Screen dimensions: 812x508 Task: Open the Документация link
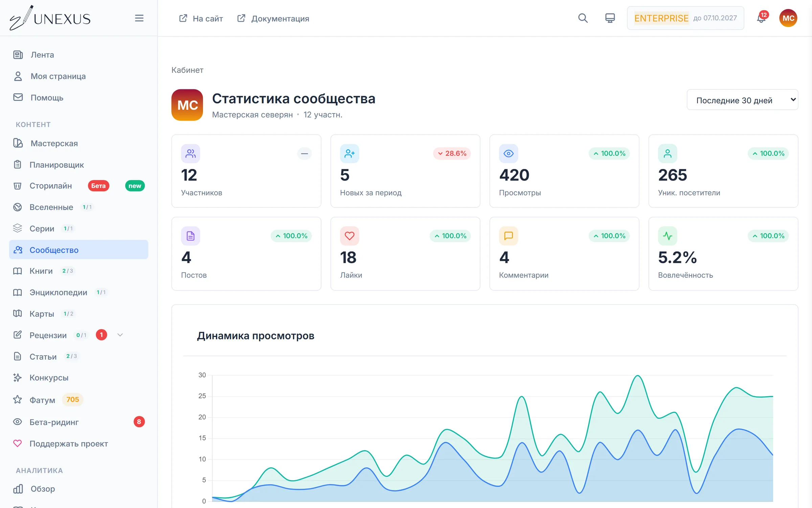pos(280,18)
